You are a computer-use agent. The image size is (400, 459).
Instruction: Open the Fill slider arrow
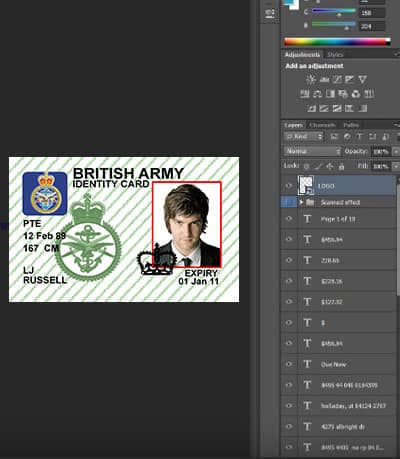(x=396, y=166)
